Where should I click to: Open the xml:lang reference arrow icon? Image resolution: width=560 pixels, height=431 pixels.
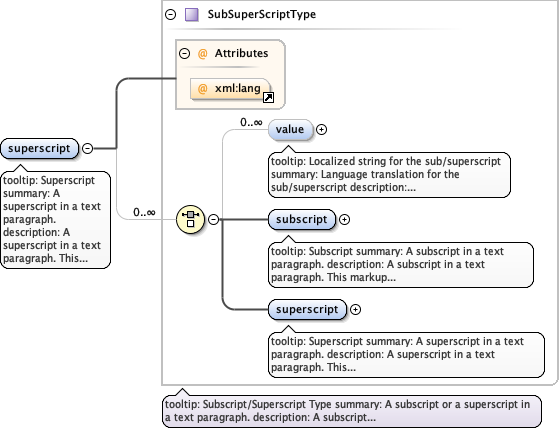[268, 97]
